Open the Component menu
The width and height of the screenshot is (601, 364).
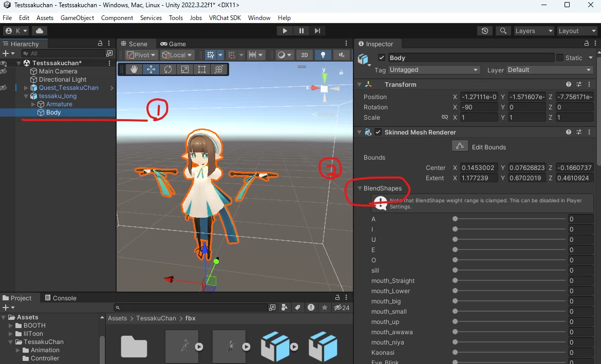tap(117, 17)
